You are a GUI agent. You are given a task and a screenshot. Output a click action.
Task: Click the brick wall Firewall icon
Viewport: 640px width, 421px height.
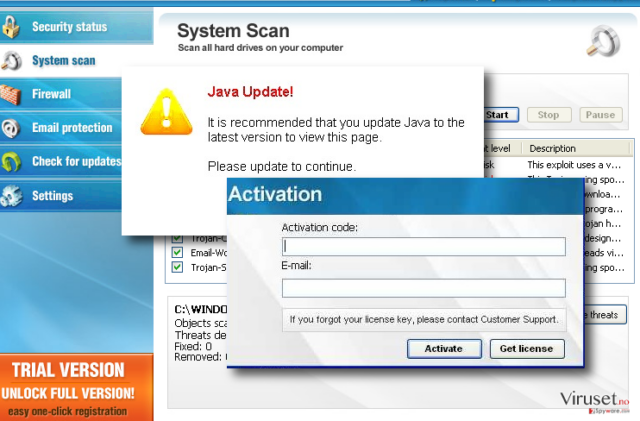10,94
